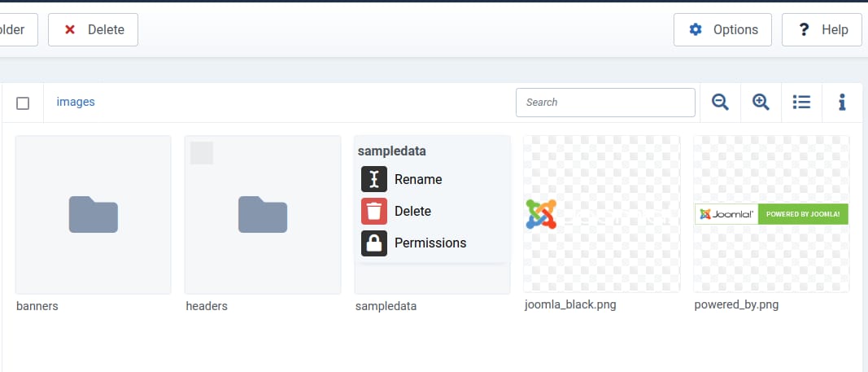Open the info panel icon
Image resolution: width=868 pixels, height=372 pixels.
(842, 103)
